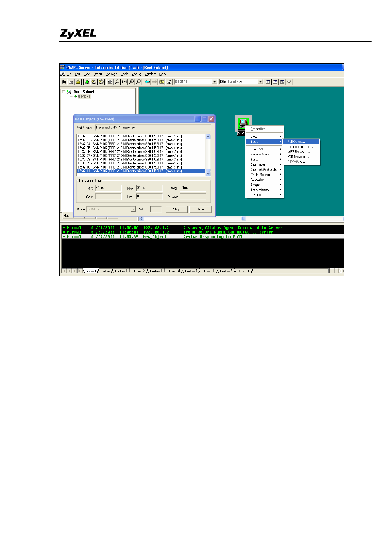Click first-tab navigation arrow in event log

point(64,271)
